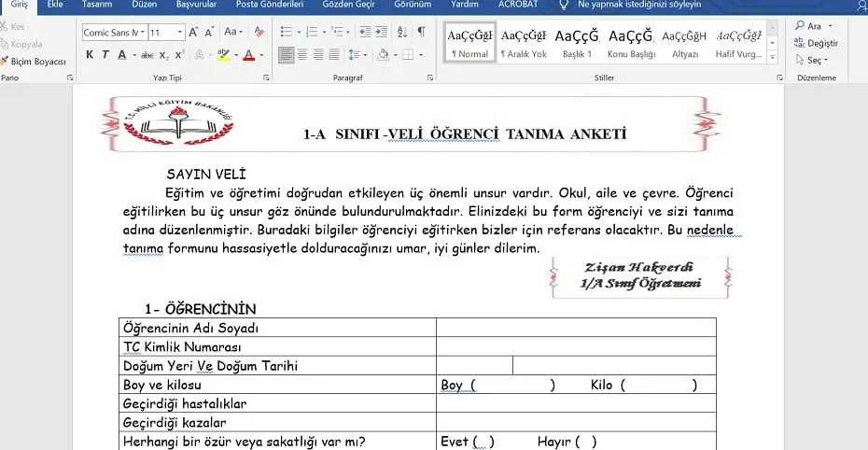Apply the red font color

(x=249, y=55)
